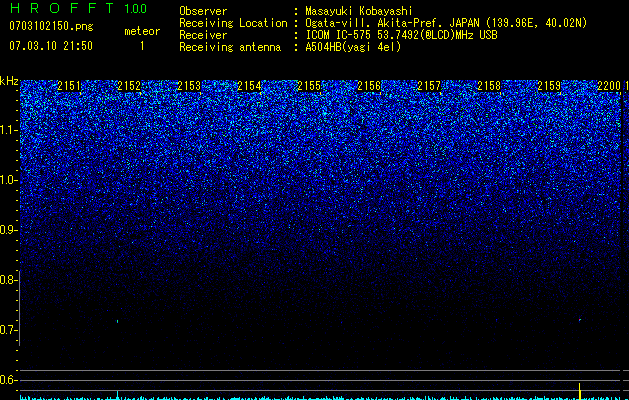The image size is (629, 400).
Task: Click the 0.6 kHz axis label
Action: [8, 380]
